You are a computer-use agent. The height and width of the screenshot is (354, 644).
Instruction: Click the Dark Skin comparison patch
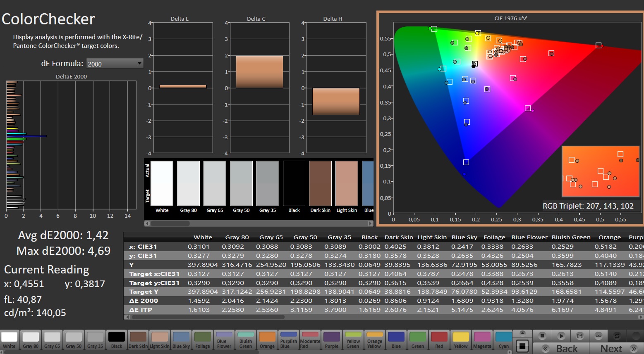tap(321, 183)
